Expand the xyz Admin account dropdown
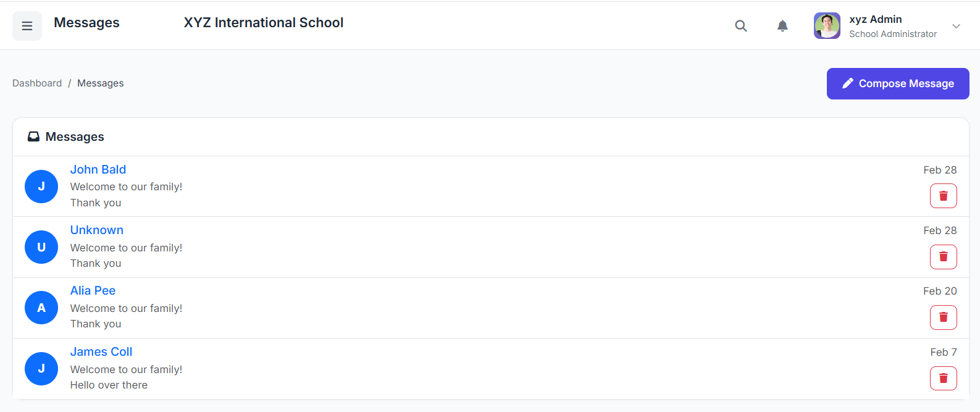980x412 pixels. coord(956,26)
